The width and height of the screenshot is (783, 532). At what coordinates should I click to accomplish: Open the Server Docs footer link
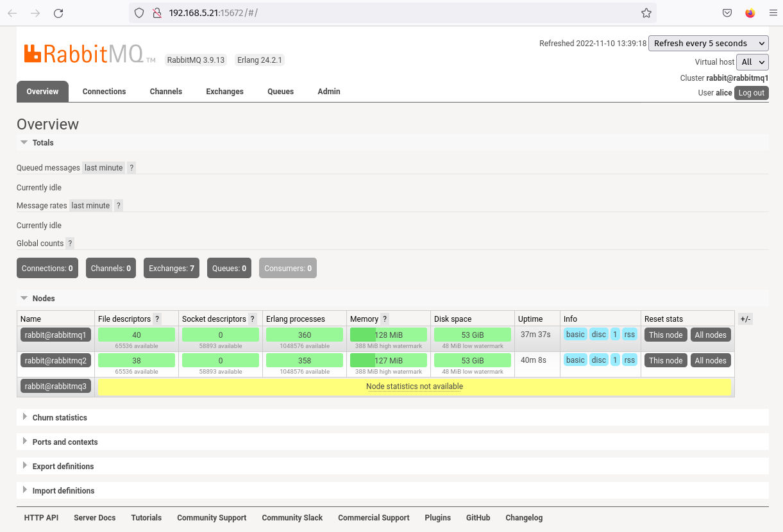[x=95, y=518]
